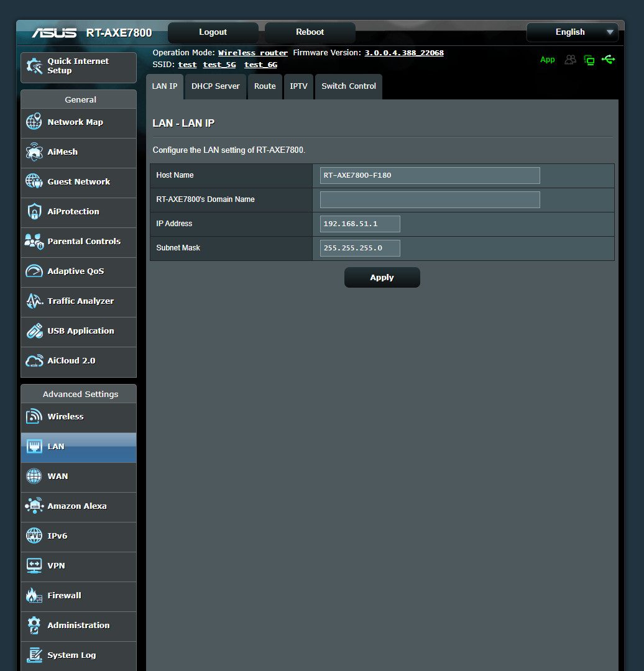Click the Reboot button
Image resolution: width=644 pixels, height=671 pixels.
310,32
